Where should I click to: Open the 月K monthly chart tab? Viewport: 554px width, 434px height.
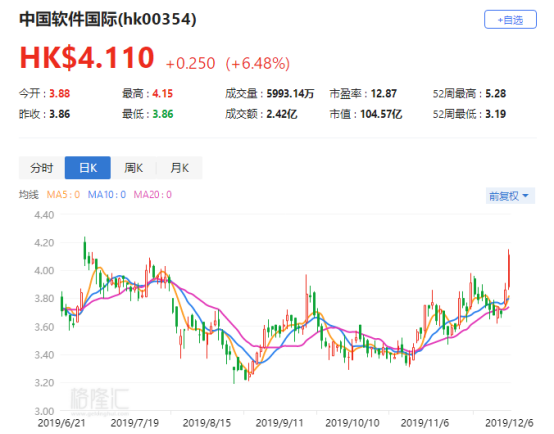click(x=179, y=168)
